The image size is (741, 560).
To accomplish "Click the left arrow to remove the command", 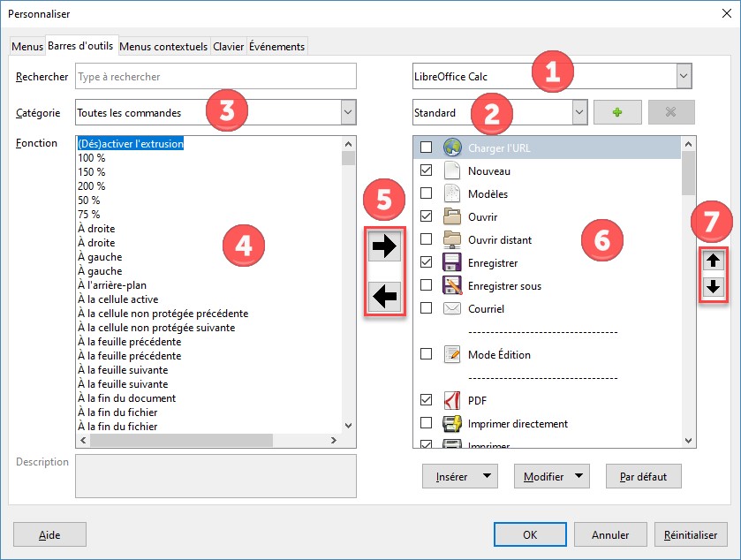I will [x=385, y=298].
